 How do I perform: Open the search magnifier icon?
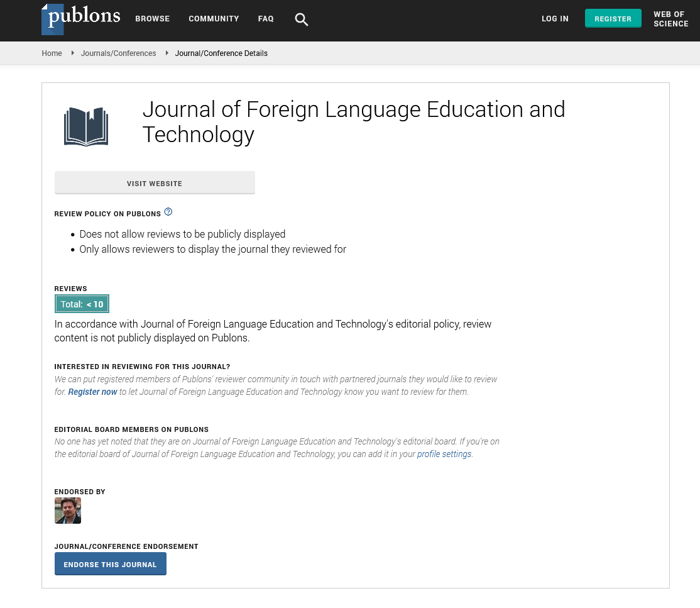pyautogui.click(x=302, y=19)
